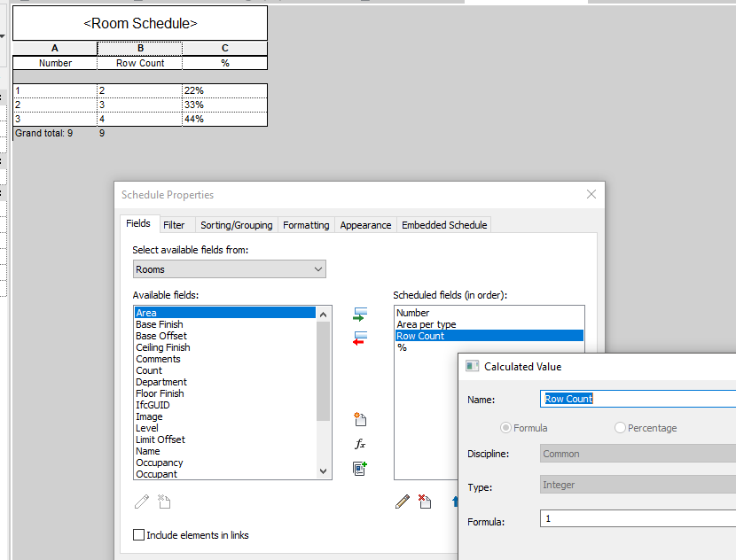The image size is (736, 560).
Task: Click the New parameter icon between the lists
Action: point(360,419)
